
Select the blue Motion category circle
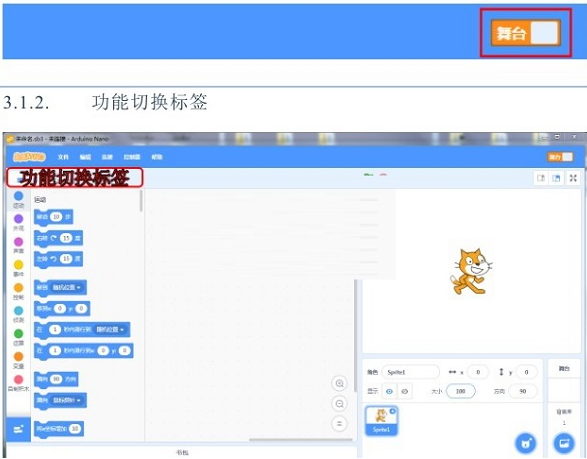18,196
